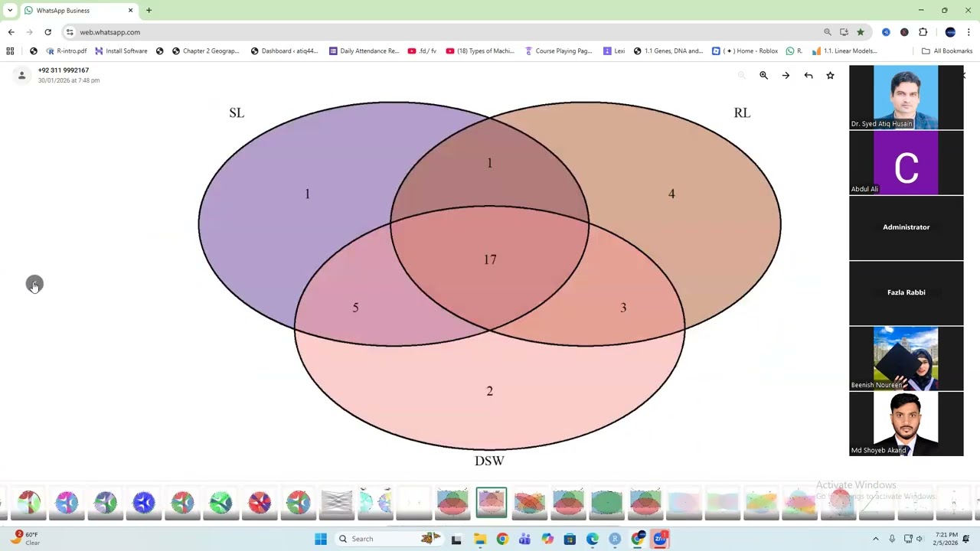
Task: Open the Windows Start menu
Action: pos(321,539)
